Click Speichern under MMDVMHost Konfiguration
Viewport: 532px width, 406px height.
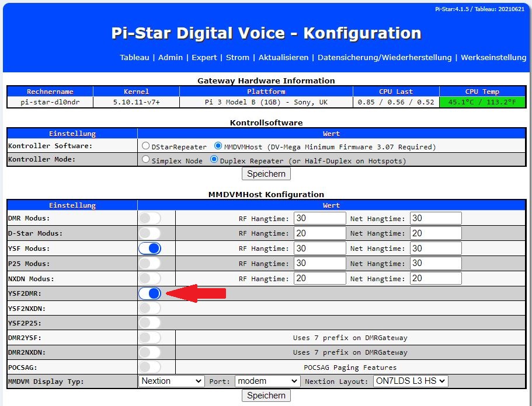coord(266,395)
